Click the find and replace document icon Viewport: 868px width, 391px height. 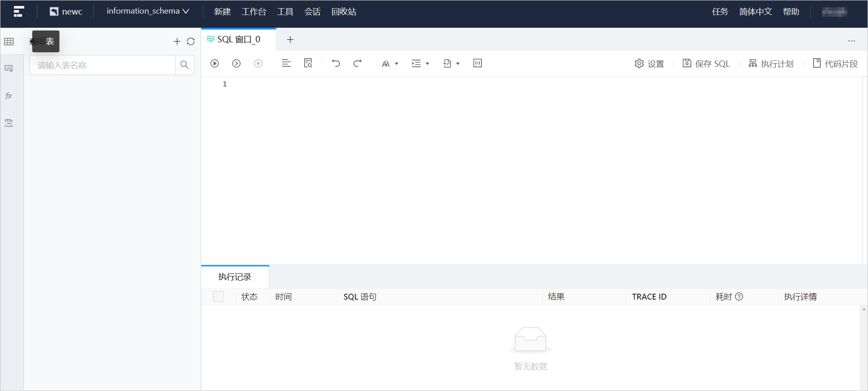point(308,64)
